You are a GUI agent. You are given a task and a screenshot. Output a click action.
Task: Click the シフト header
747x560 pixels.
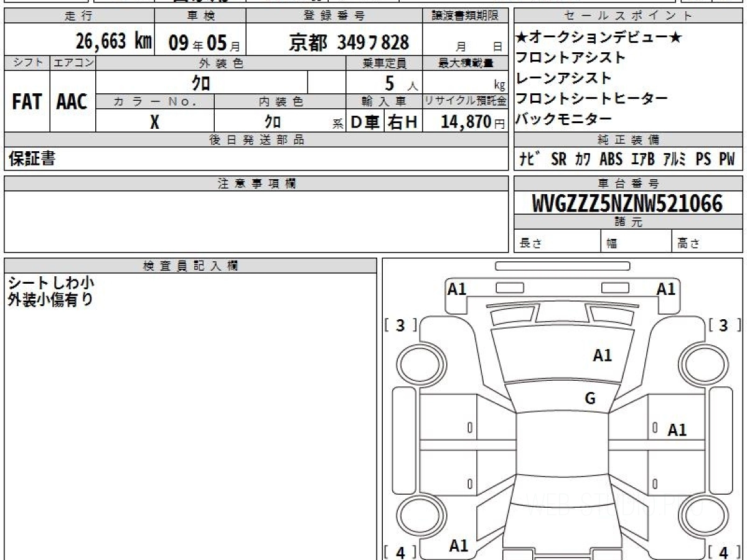27,63
